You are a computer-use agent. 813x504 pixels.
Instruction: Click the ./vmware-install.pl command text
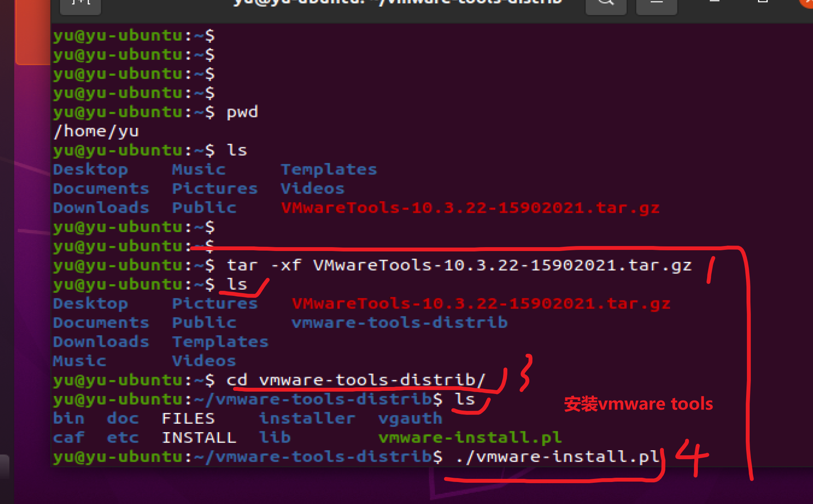coord(558,457)
